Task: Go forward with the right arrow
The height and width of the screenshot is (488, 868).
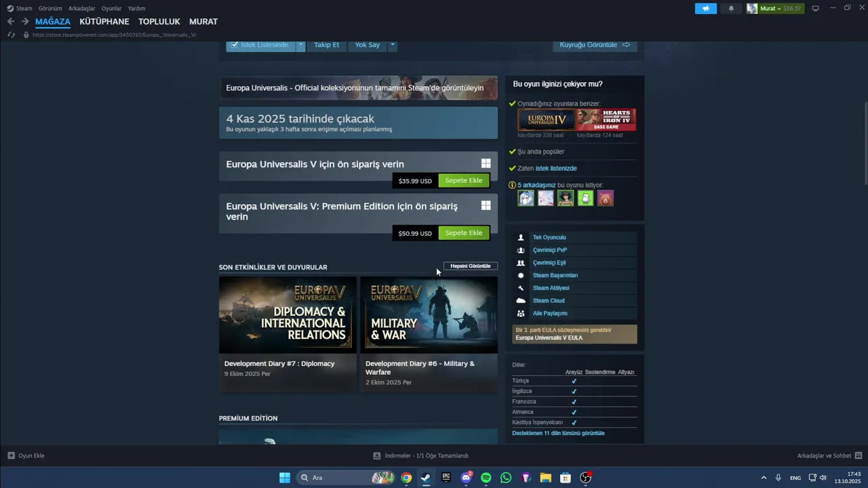Action: coord(25,22)
